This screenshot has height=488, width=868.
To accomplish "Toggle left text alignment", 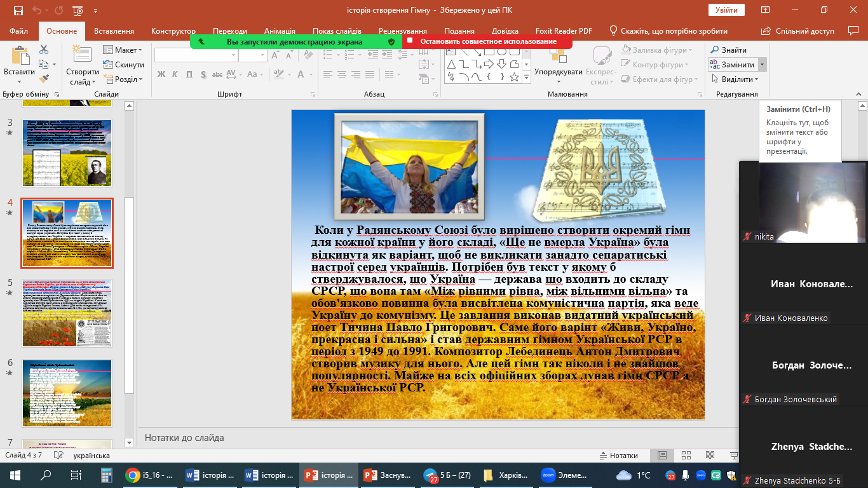I will click(328, 74).
